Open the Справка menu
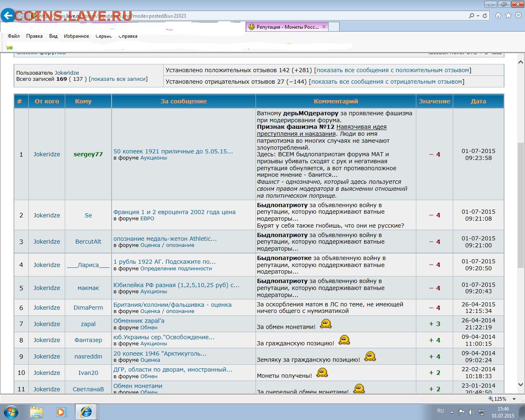Viewport: 525px width, 420px height. tap(128, 36)
